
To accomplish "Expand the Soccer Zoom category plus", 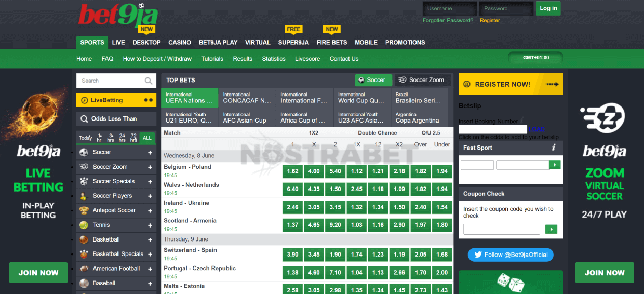I will click(150, 167).
